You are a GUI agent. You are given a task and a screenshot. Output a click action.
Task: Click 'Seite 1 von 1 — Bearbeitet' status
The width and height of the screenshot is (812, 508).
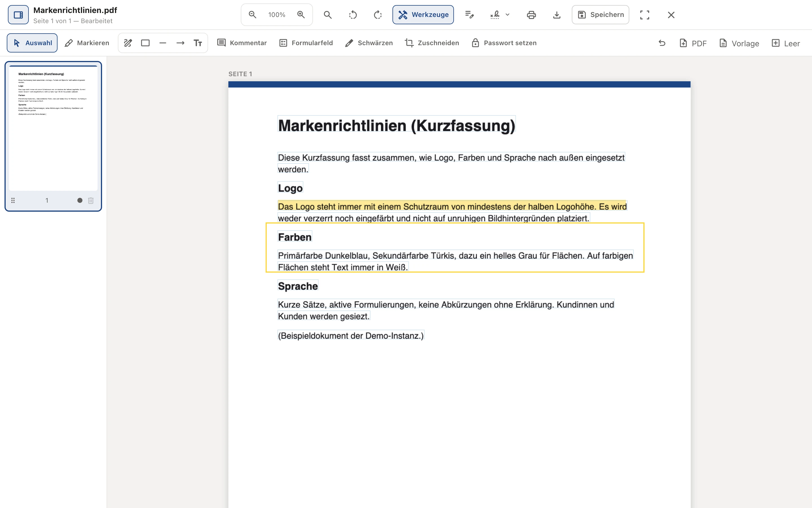[x=73, y=21]
